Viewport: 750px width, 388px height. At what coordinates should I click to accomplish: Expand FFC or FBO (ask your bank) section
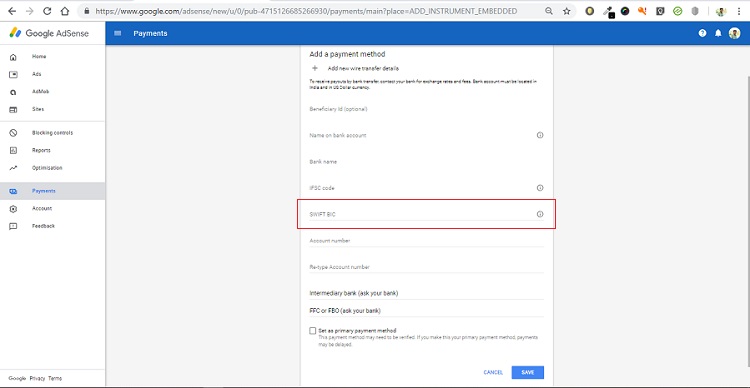(x=427, y=310)
